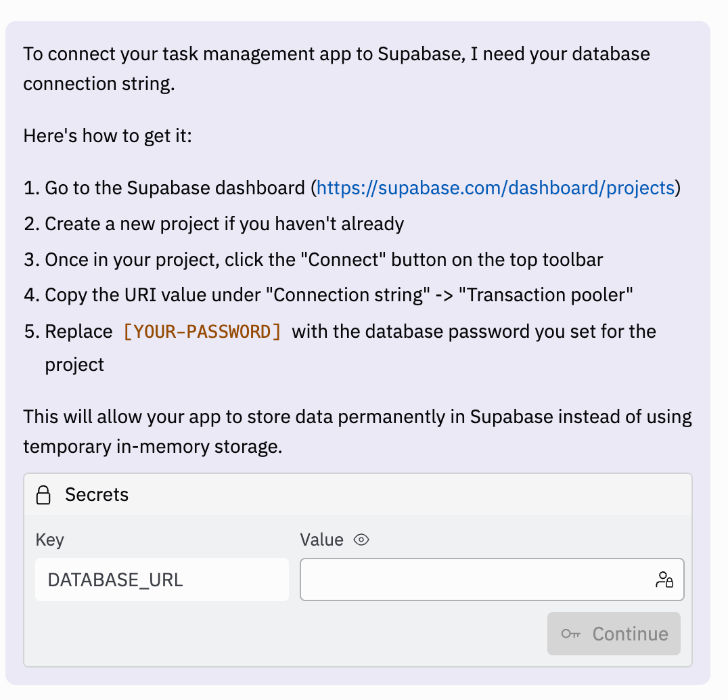Screen dimensions: 728x700
Task: Click the "Key" column label
Action: tap(49, 540)
